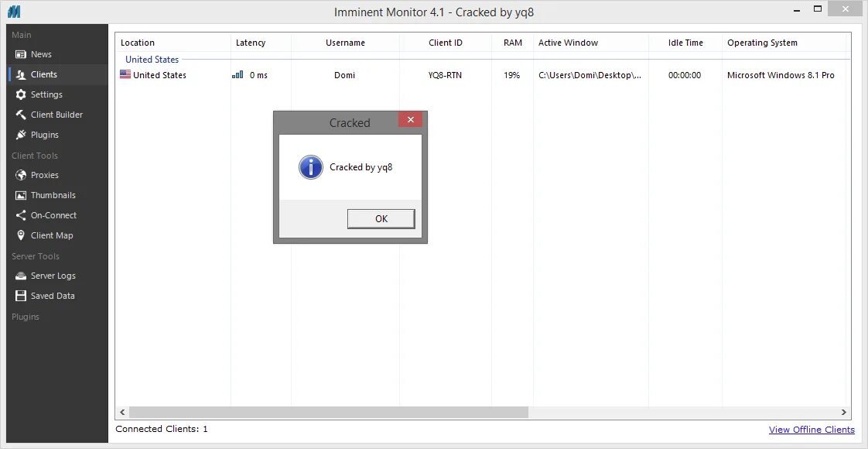Click the Saved Data floppy disk icon

point(21,296)
